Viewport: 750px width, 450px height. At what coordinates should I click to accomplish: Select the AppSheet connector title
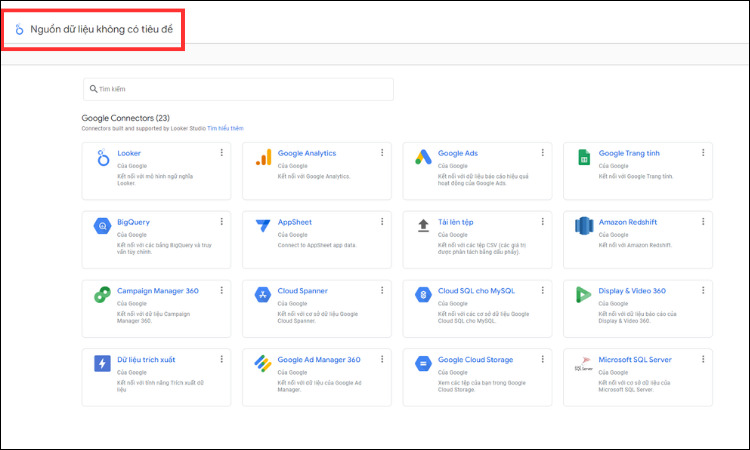pyautogui.click(x=295, y=222)
